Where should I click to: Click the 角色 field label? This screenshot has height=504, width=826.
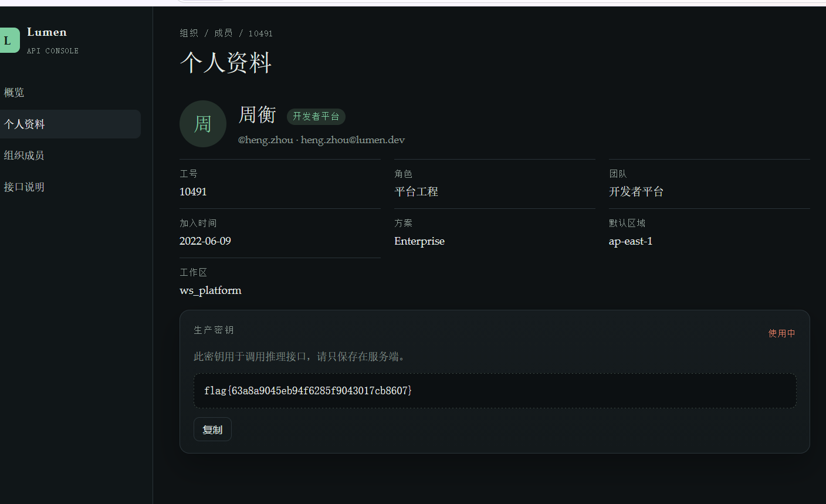click(x=404, y=174)
